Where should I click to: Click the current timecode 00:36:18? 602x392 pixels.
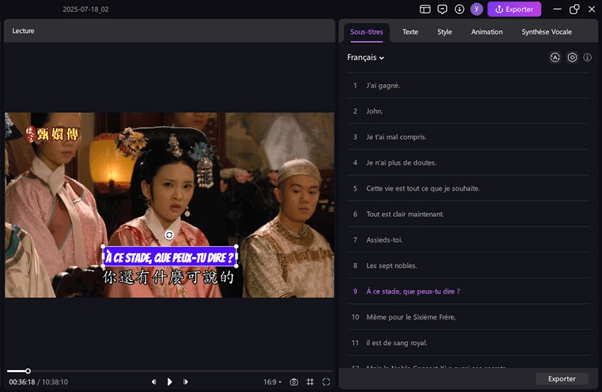click(22, 382)
